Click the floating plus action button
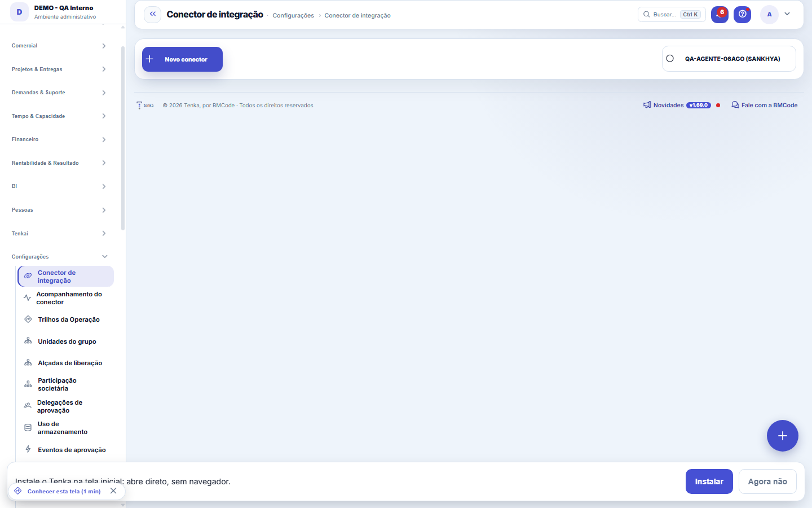This screenshot has width=812, height=508. (783, 436)
